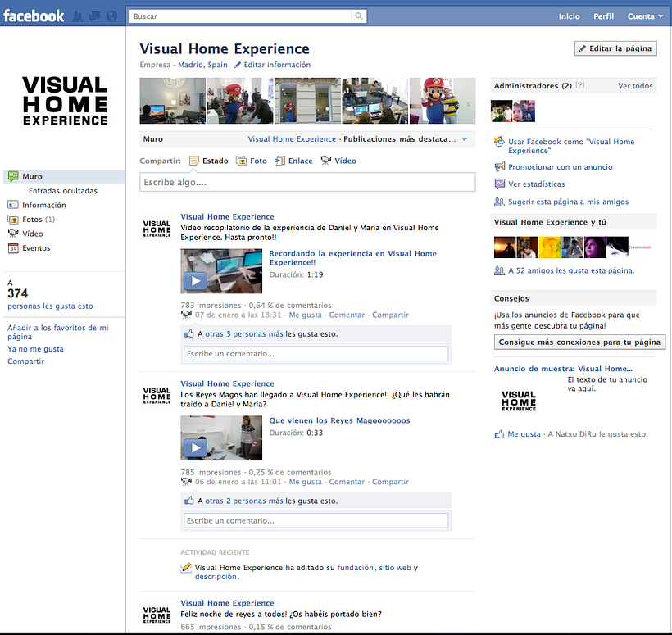Go to Inicio
Viewport: 672px width, 635px height.
[x=569, y=16]
